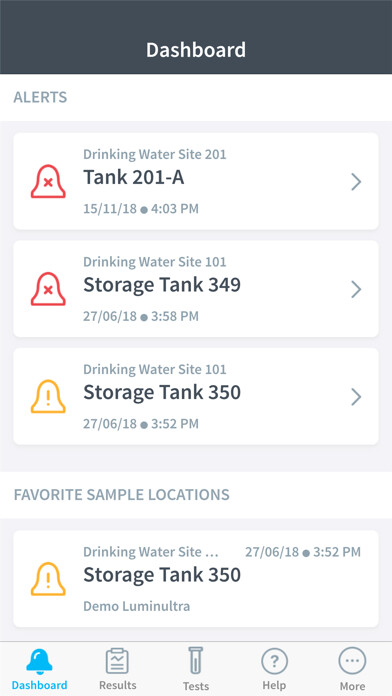Click the Drinking Water Site 201 label
This screenshot has height=696, width=392.
coord(154,154)
